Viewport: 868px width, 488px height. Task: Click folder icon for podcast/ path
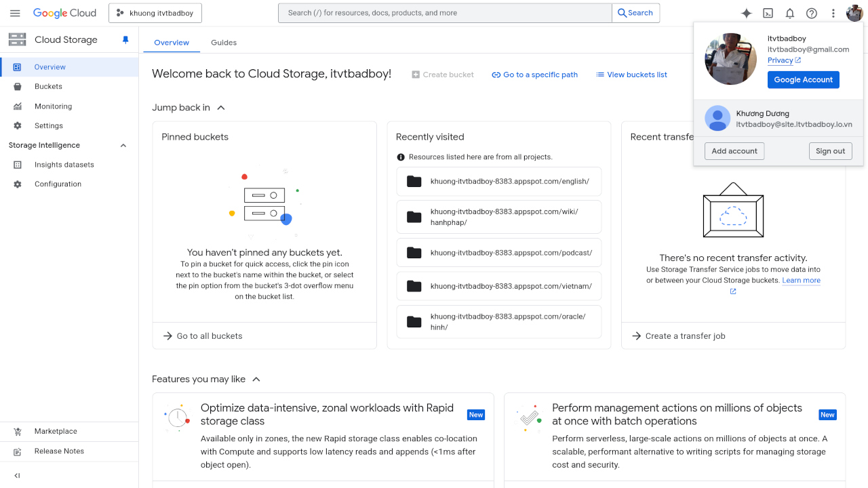(414, 253)
